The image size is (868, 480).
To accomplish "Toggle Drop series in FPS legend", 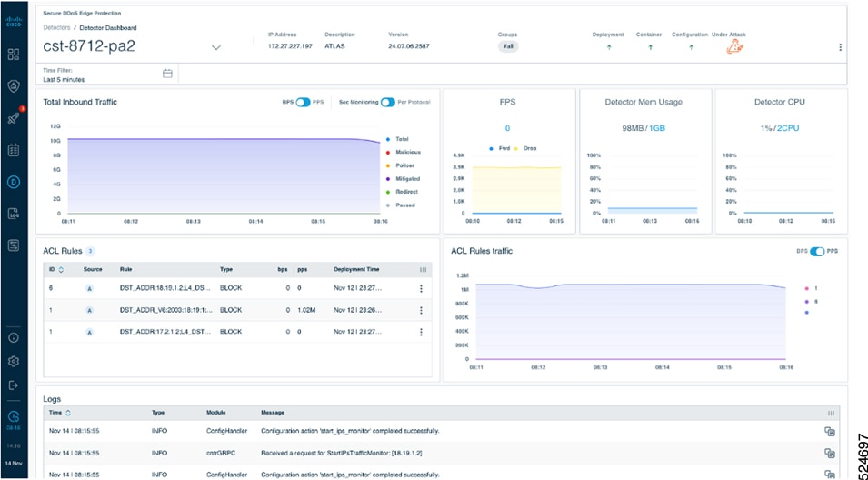I will (526, 148).
